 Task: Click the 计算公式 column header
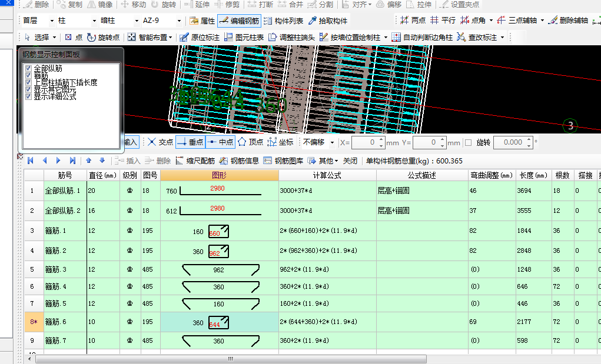pyautogui.click(x=327, y=175)
